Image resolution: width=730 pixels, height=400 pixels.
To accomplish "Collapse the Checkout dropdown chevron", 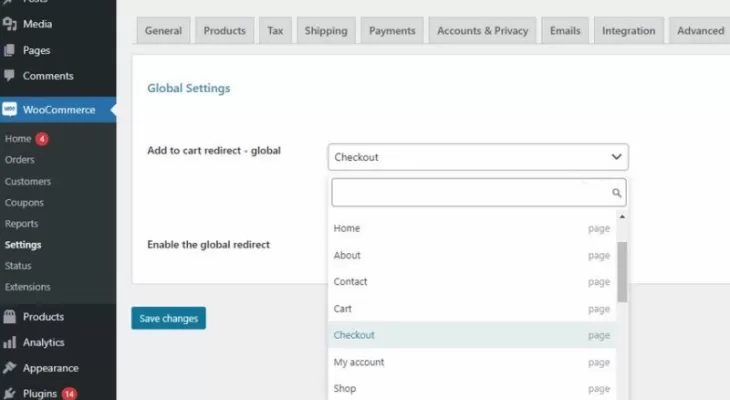I will (x=616, y=157).
